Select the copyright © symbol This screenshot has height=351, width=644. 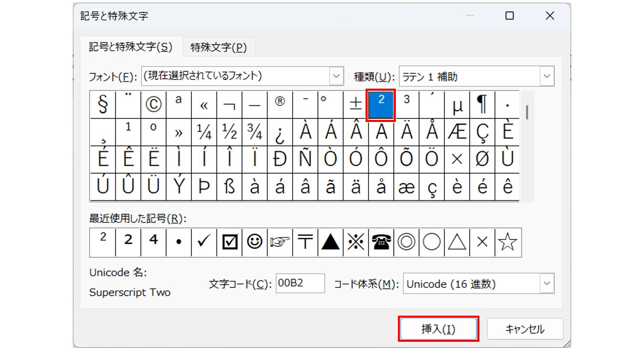[x=153, y=105]
